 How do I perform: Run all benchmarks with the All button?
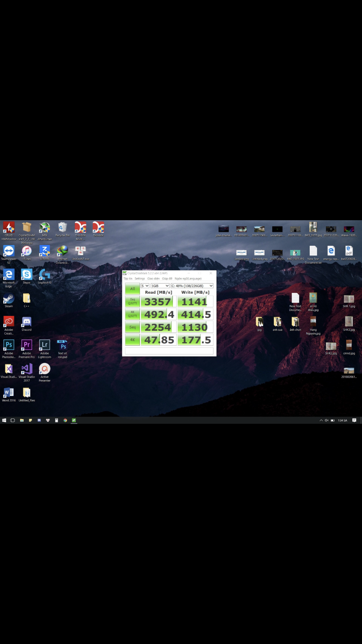pos(132,289)
